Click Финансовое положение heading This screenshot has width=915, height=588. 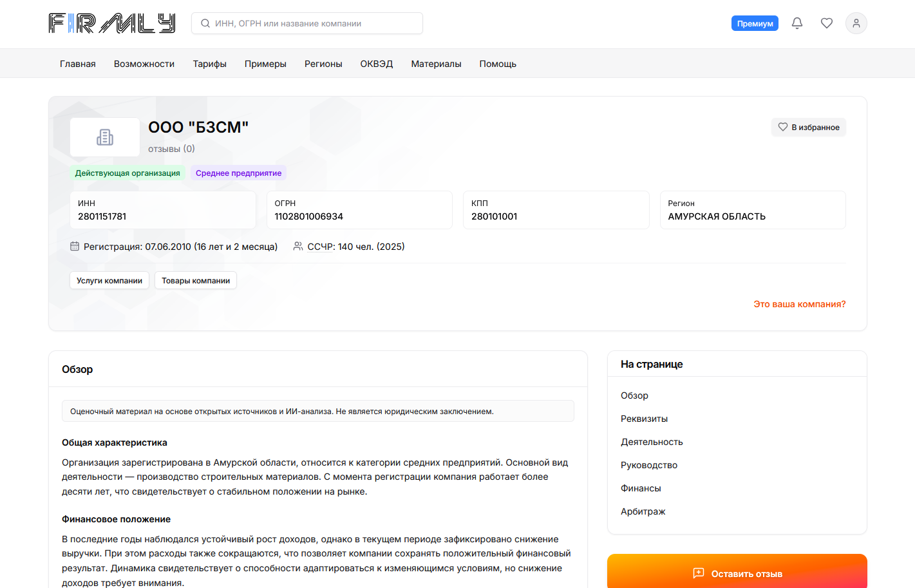click(x=117, y=519)
